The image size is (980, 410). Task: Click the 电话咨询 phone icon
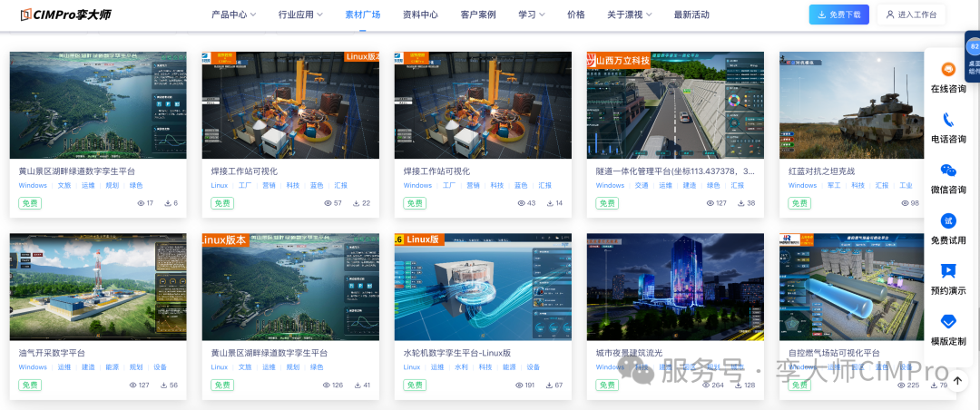(948, 120)
